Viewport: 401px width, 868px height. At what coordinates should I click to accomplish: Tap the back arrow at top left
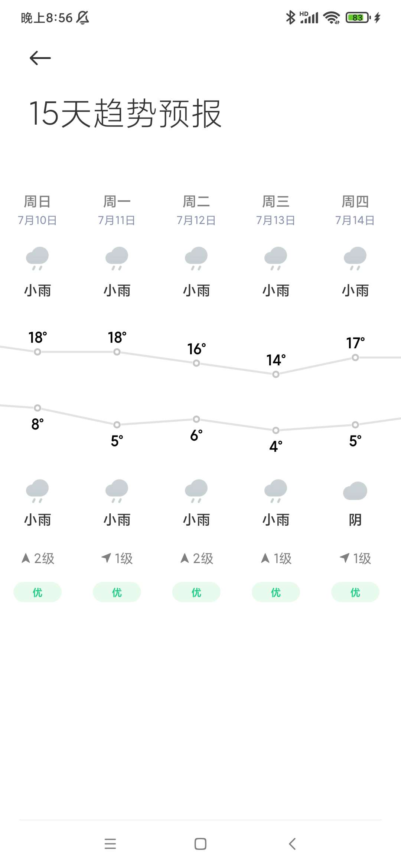[40, 58]
